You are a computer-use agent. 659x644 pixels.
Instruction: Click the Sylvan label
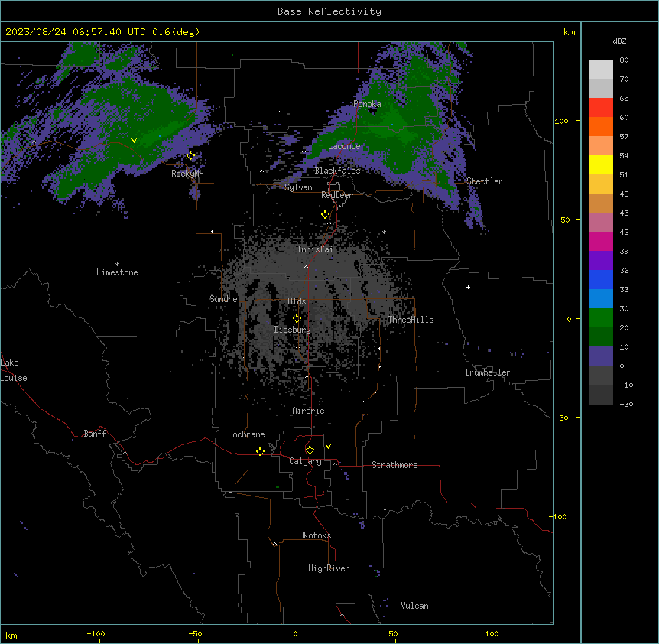pyautogui.click(x=298, y=187)
